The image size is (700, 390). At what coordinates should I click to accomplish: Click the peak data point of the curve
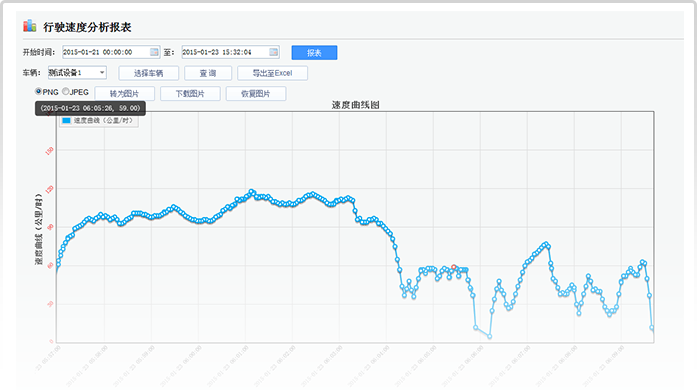(251, 191)
